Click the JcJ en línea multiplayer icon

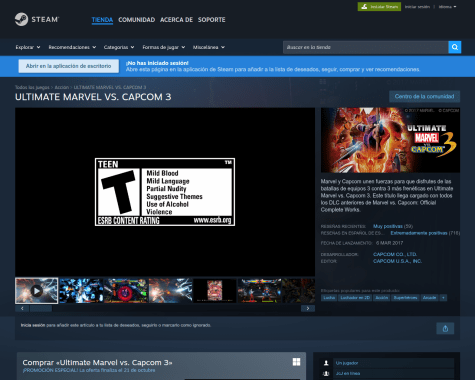click(x=326, y=374)
